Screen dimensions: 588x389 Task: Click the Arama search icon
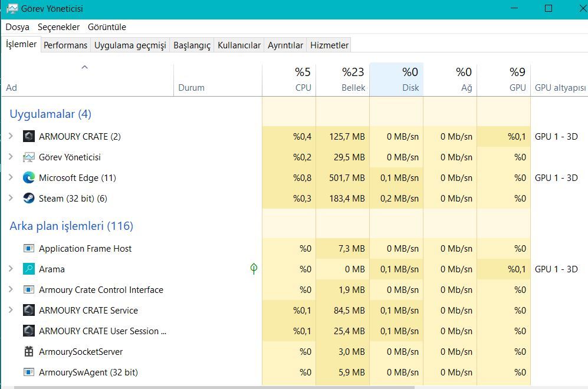click(29, 269)
